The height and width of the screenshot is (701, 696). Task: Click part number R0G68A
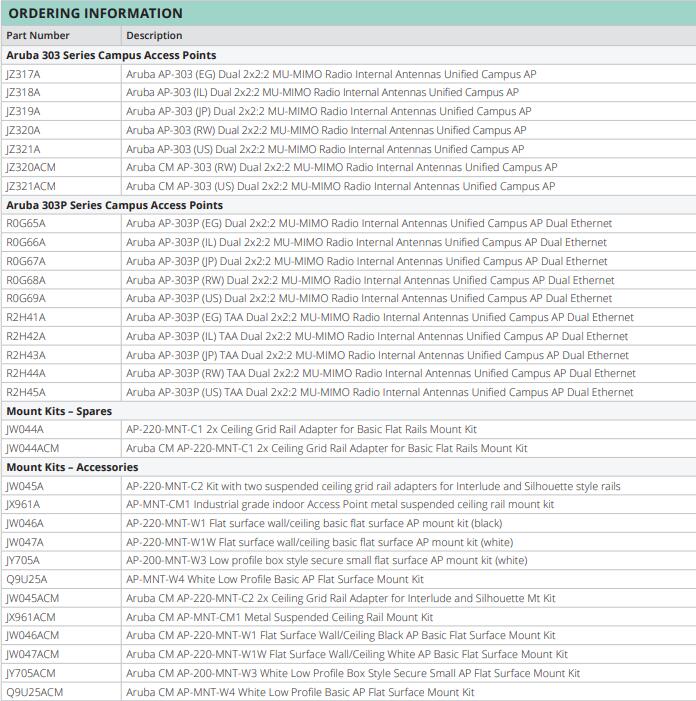tap(26, 280)
